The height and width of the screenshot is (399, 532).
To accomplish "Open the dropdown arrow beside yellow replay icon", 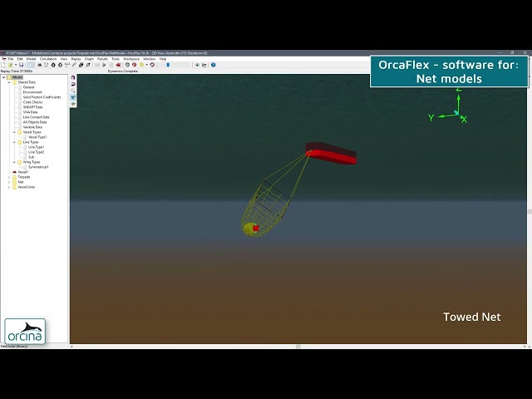I will (146, 65).
